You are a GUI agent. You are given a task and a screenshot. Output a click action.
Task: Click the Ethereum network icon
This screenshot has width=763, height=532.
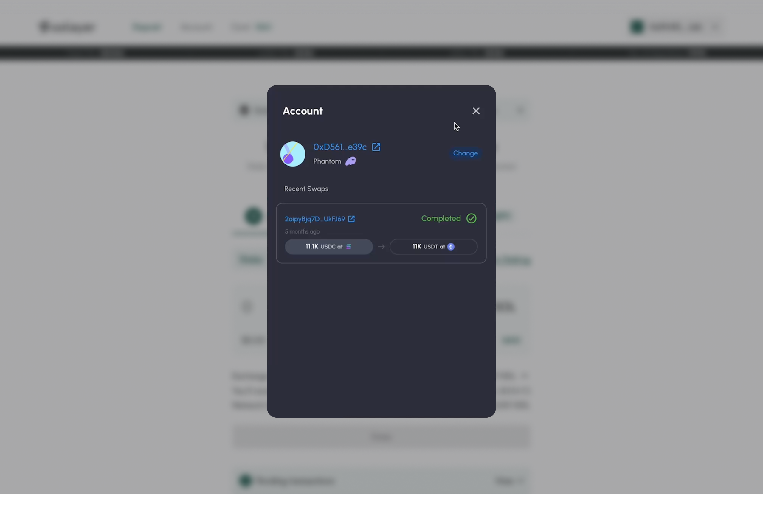coord(451,247)
